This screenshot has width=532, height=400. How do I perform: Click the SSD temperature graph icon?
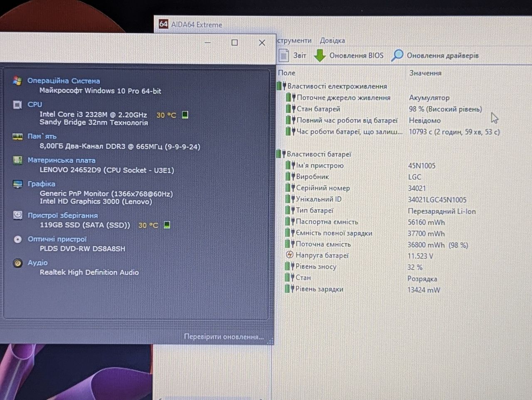[167, 225]
